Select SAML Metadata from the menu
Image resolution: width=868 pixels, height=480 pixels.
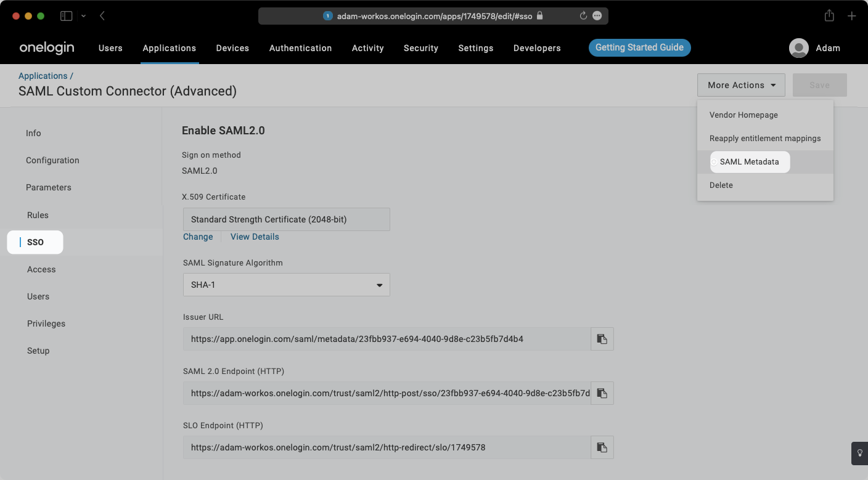coord(750,161)
